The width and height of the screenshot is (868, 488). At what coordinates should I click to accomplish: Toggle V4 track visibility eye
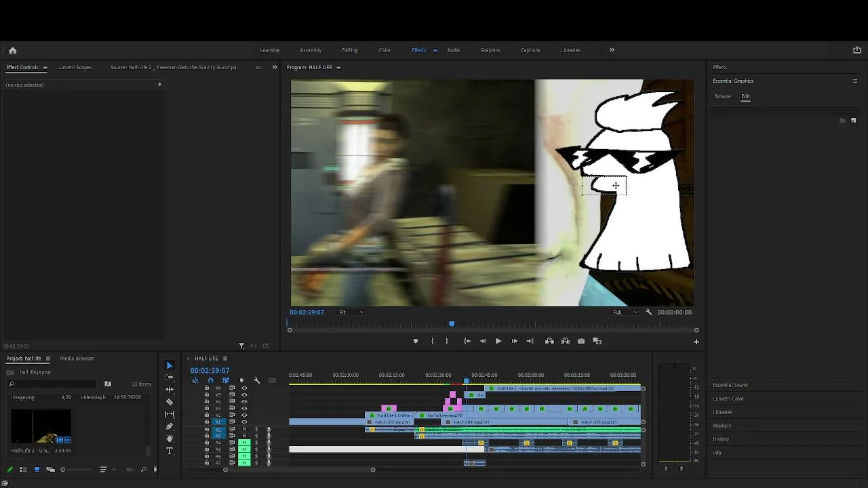pyautogui.click(x=244, y=401)
